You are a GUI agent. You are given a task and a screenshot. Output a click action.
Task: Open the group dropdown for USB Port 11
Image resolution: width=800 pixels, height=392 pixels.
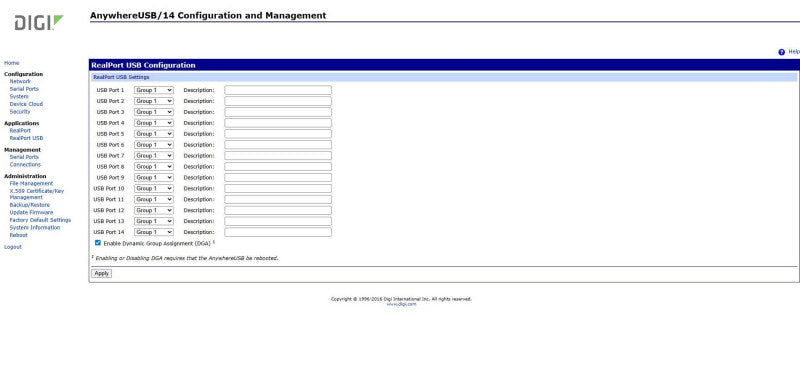[154, 200]
